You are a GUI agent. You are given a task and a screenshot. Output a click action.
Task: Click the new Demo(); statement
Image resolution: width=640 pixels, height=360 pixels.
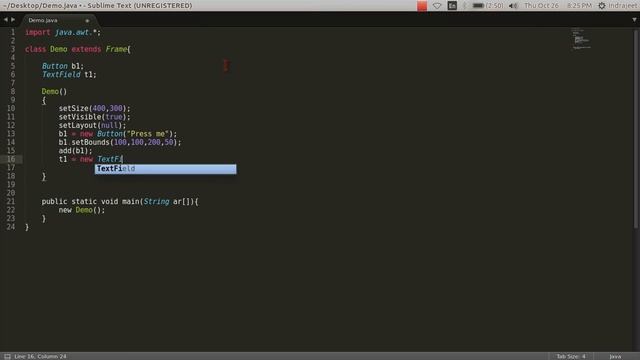coord(82,210)
